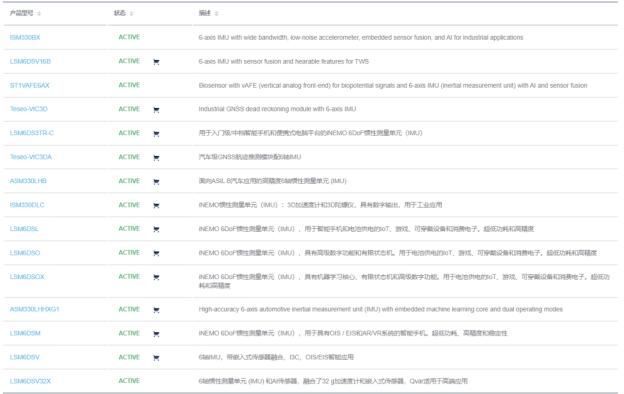Select 'High-accuracy 6-axis automotive inertial' description

coord(380,309)
